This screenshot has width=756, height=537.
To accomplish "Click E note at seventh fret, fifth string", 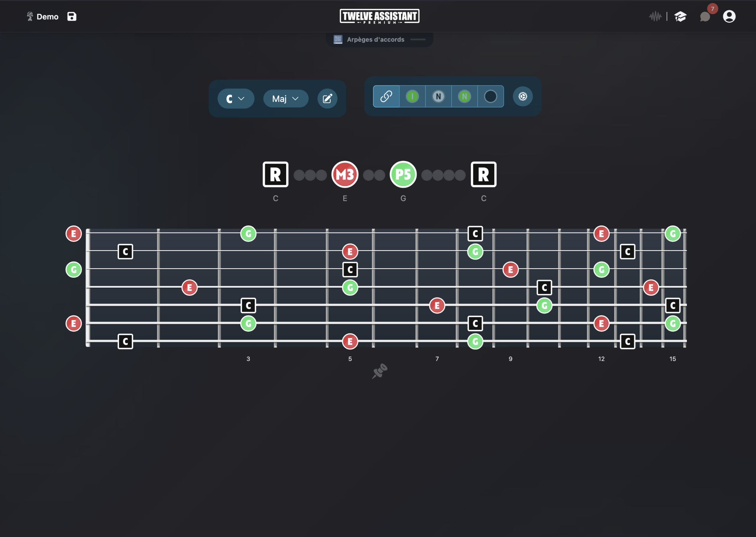I will coord(437,305).
